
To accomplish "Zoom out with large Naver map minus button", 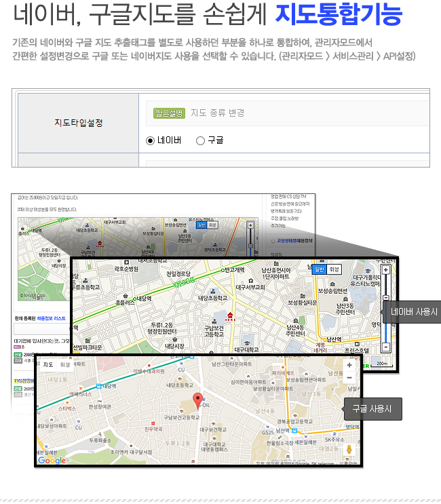I will pos(386,347).
